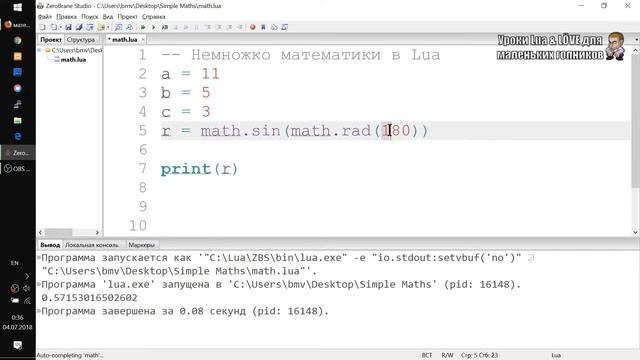Select math.lua in the project tree

[70, 60]
